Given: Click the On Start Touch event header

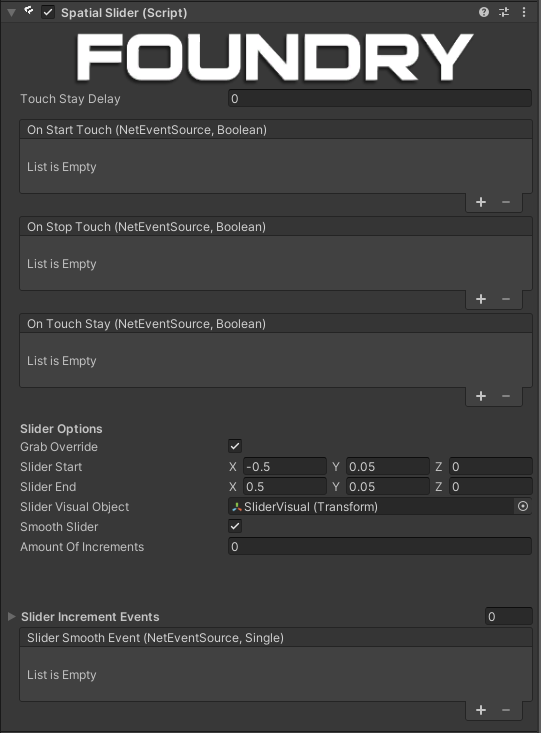Looking at the screenshot, I should point(276,129).
